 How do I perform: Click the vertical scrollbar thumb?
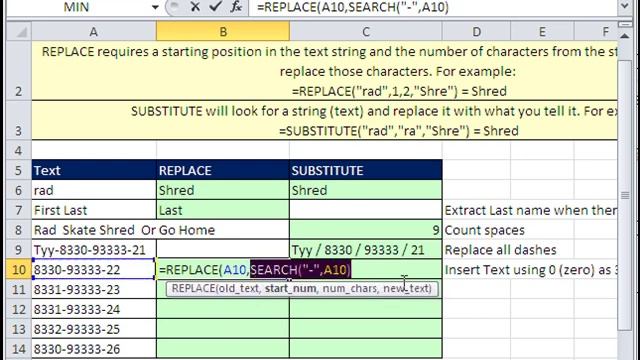625,195
